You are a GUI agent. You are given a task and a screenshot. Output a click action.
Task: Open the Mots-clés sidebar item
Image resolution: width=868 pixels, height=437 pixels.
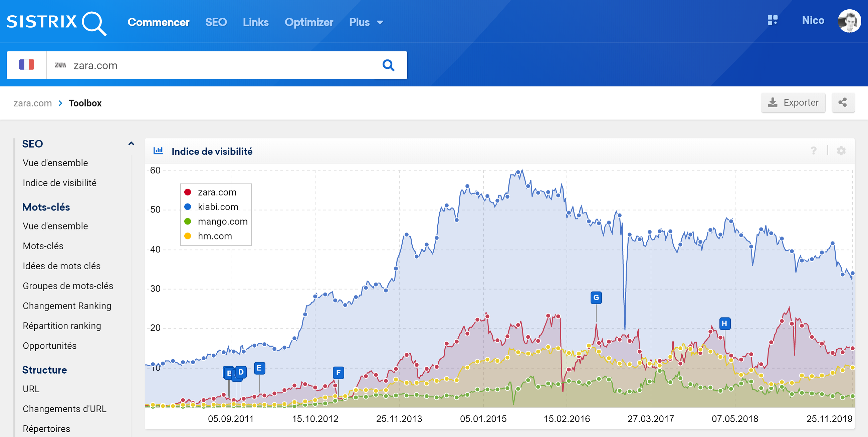click(43, 246)
